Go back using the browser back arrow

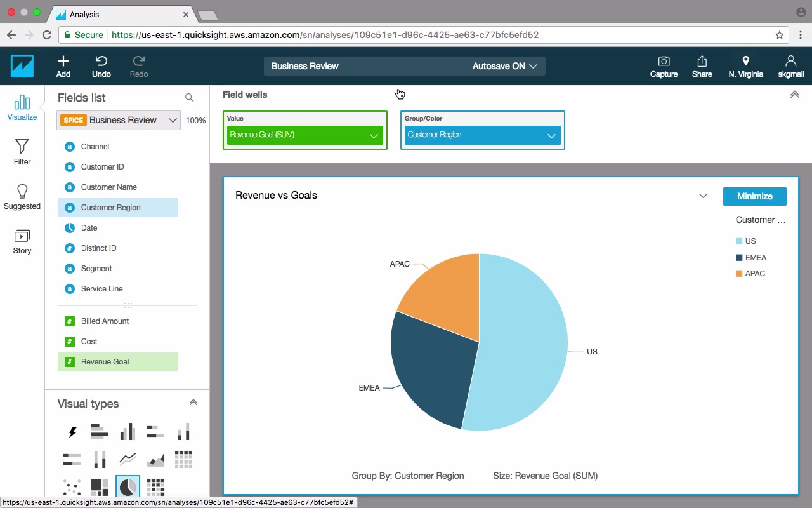pos(11,35)
